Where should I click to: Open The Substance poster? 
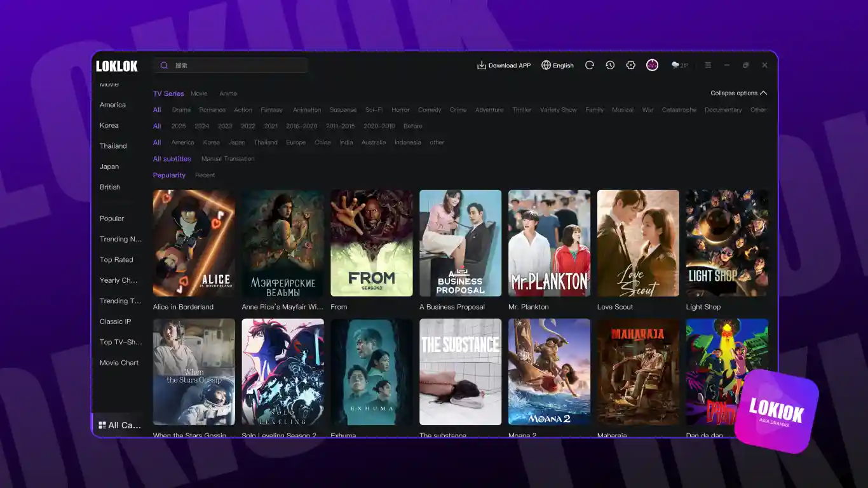(461, 372)
